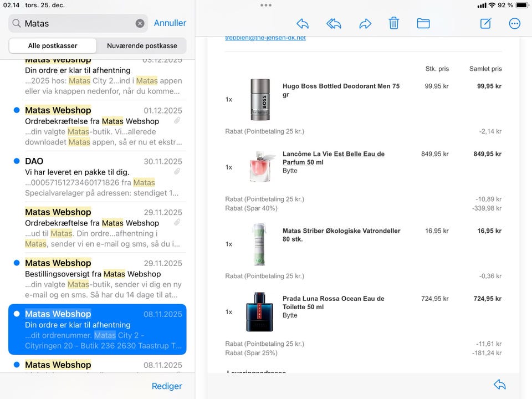
Task: Tap the Rediger button
Action: pos(167,386)
